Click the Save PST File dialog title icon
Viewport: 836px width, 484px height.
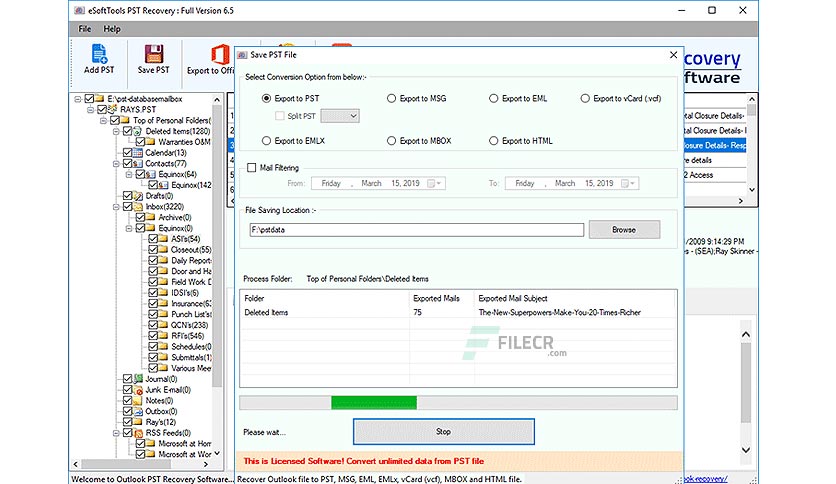tap(243, 55)
